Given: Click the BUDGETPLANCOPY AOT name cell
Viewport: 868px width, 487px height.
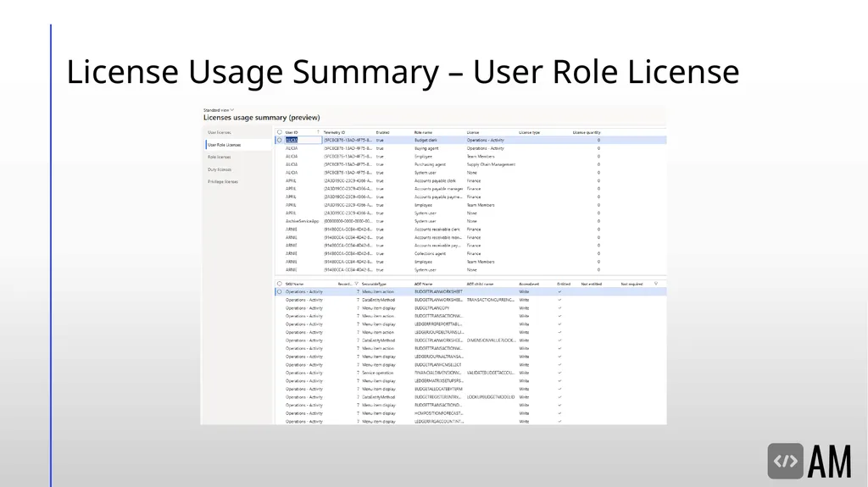Looking at the screenshot, I should click(x=431, y=307).
